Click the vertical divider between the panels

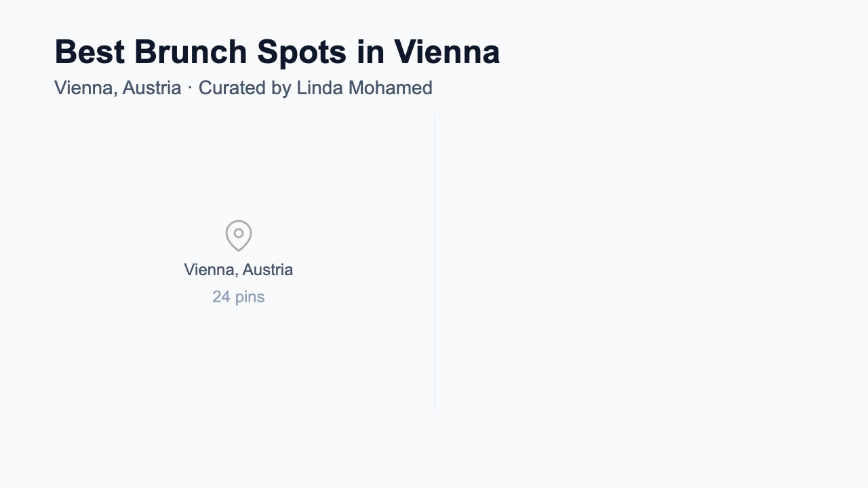(435, 263)
